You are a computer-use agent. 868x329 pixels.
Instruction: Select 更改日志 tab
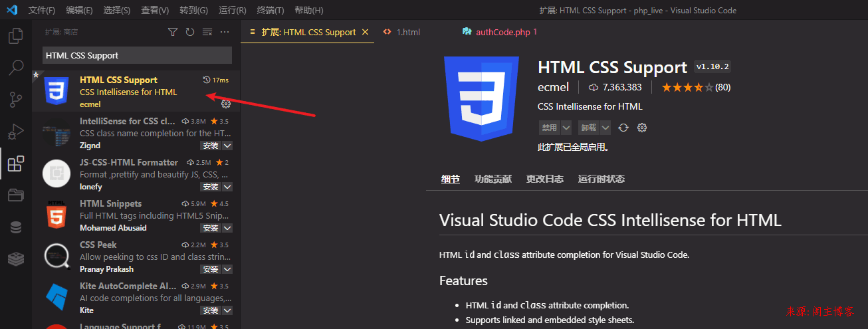[x=545, y=179]
